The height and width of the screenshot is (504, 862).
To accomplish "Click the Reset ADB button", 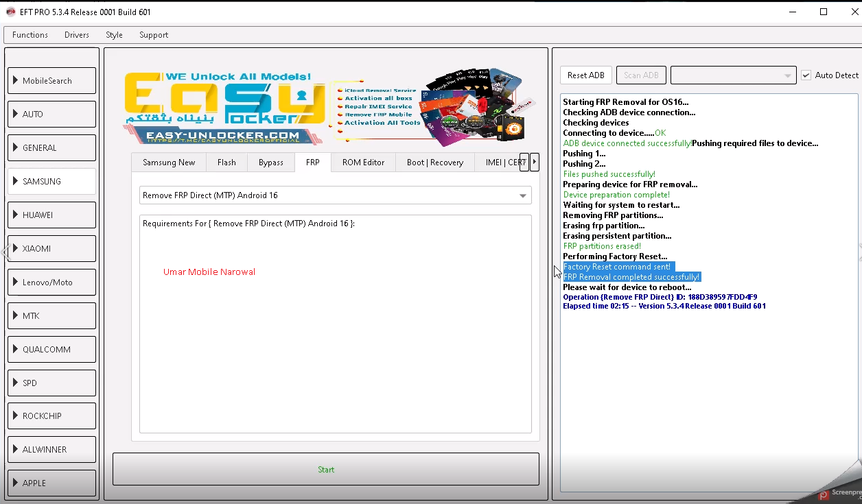I will (586, 75).
